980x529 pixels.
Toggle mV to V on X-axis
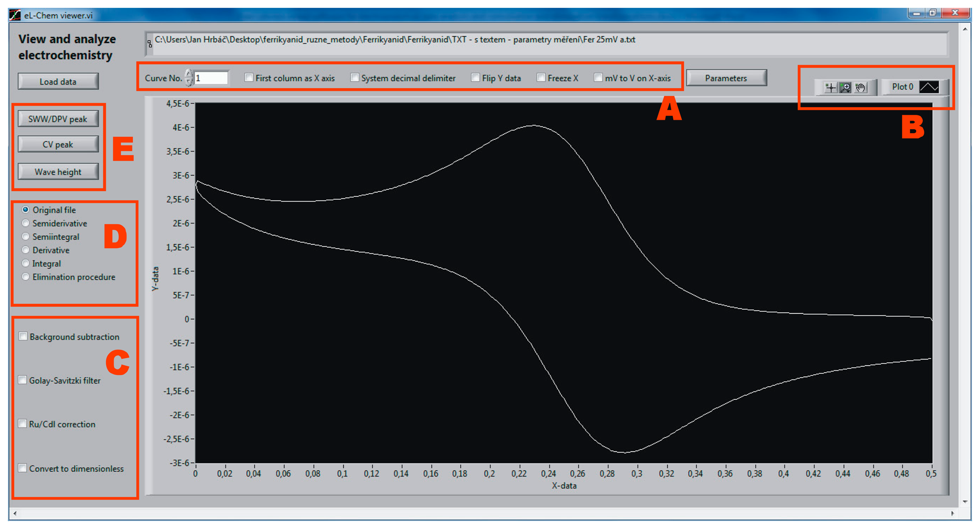click(598, 78)
